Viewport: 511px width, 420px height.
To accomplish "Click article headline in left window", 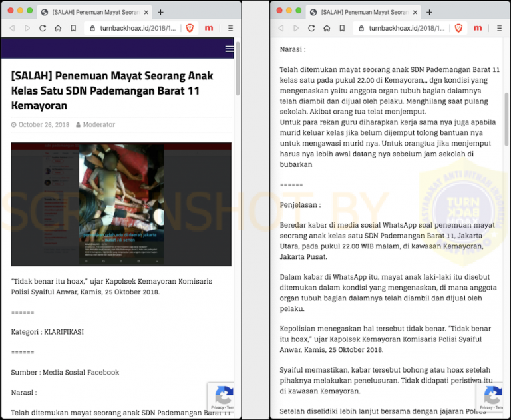I will 112,91.
